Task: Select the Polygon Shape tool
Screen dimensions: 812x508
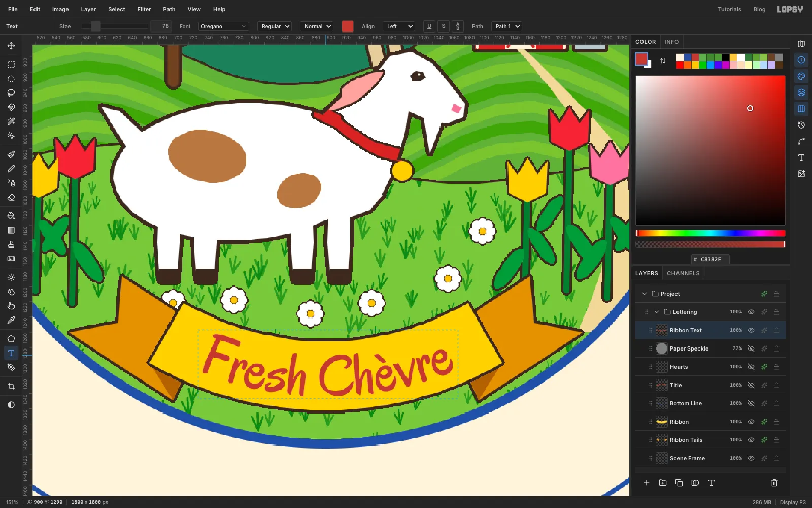Action: tap(11, 339)
